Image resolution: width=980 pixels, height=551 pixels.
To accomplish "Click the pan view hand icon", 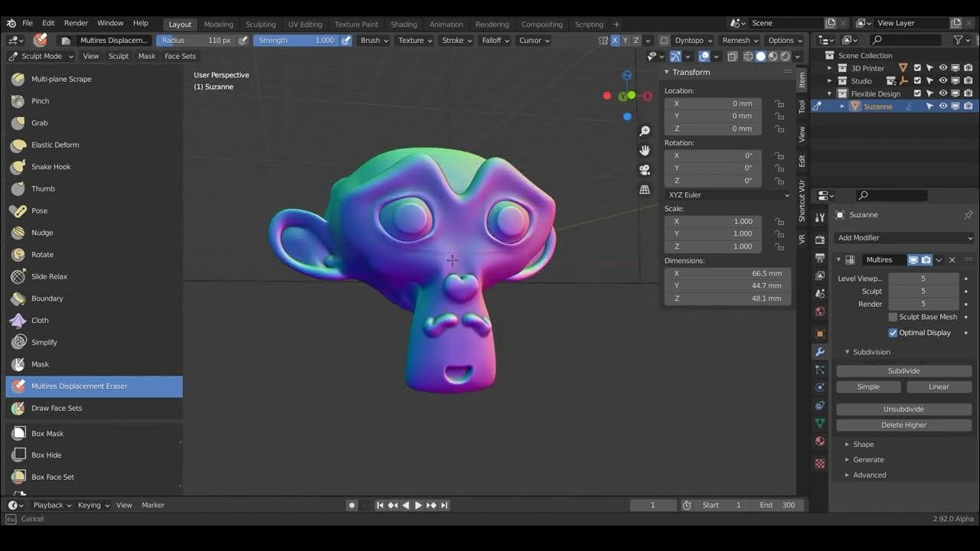I will (645, 151).
